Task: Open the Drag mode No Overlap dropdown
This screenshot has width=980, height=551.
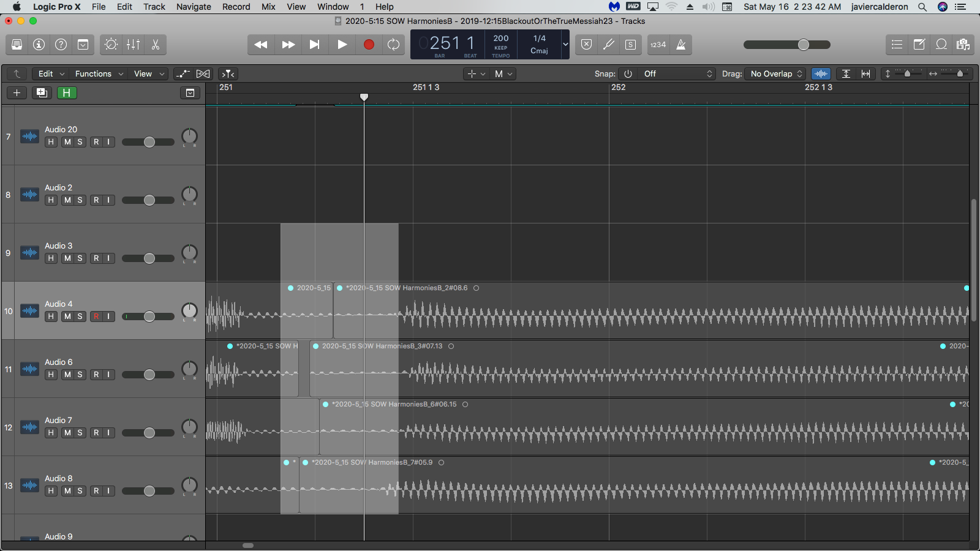Action: pos(775,73)
